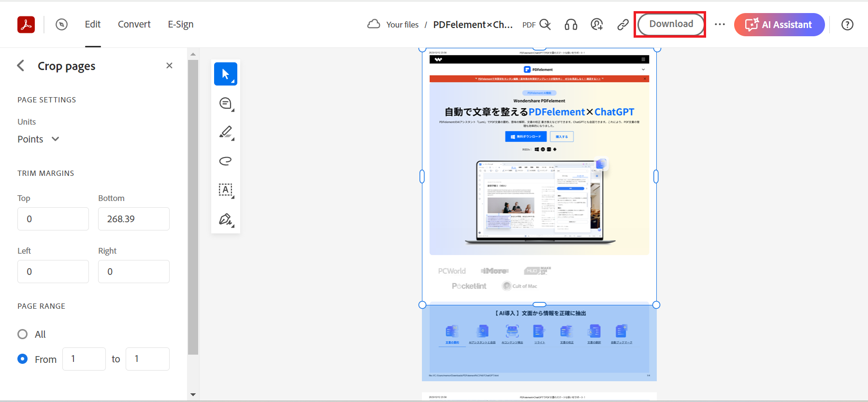Click the crop box bottom-right handle
868x402 pixels.
click(656, 305)
